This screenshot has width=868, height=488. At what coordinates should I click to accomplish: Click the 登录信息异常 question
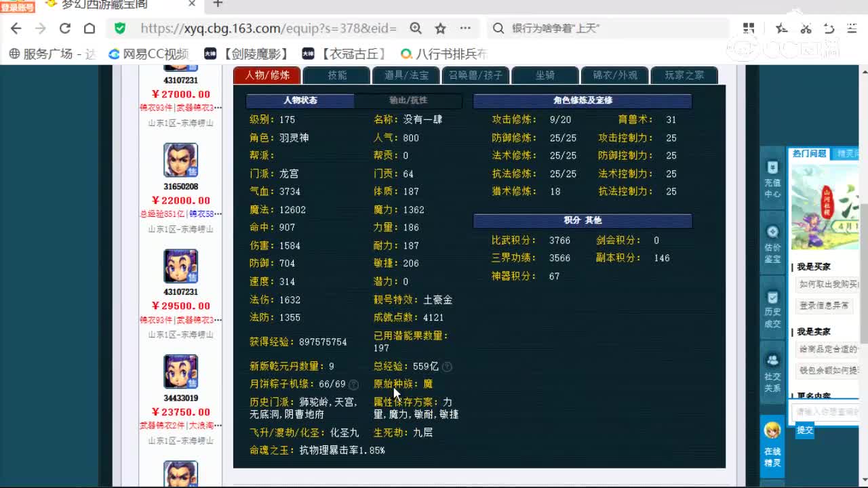[825, 306]
